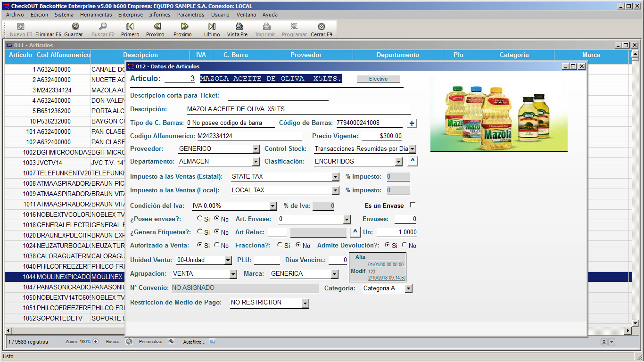Click the Nuevo F3 toolbar icon
Image resolution: width=644 pixels, height=362 pixels.
(x=21, y=27)
